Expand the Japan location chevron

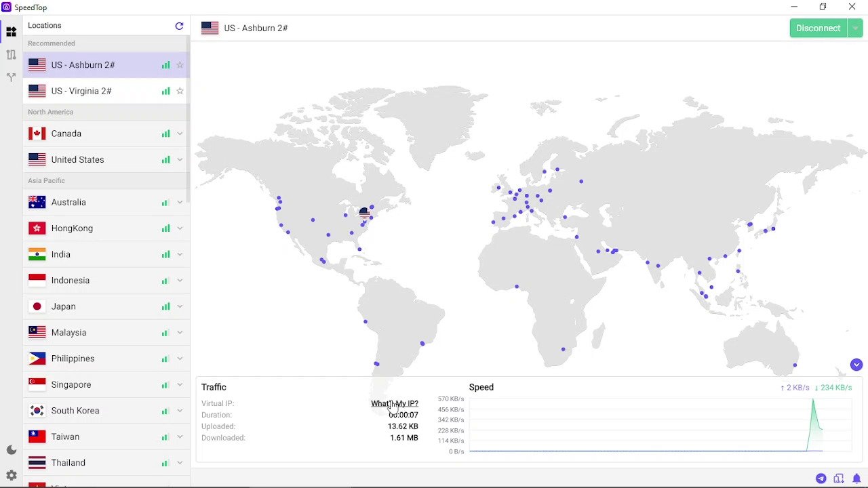coord(180,306)
